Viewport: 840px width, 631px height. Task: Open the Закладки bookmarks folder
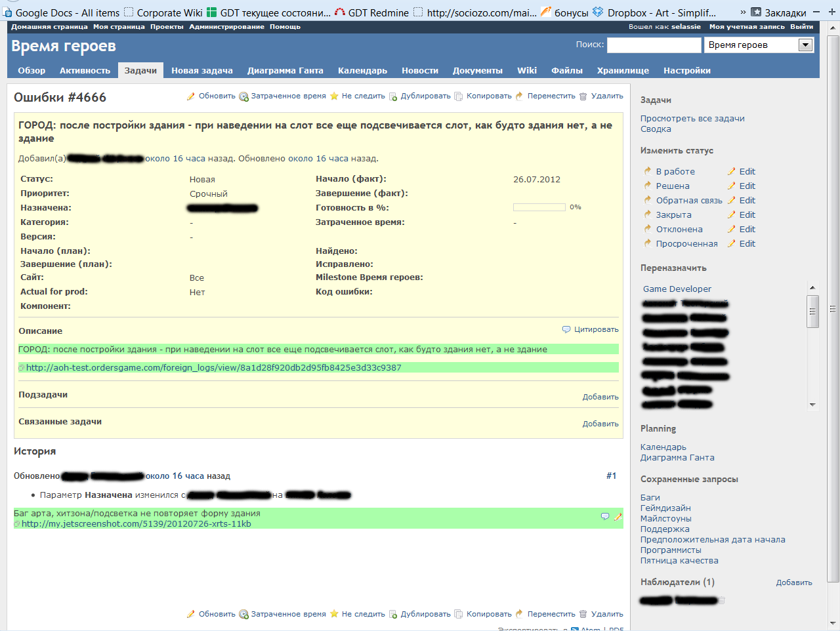tap(778, 12)
